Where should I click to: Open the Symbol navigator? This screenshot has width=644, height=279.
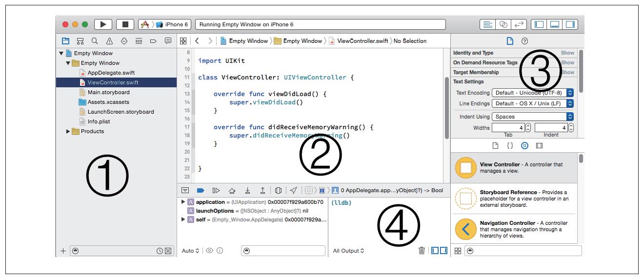click(80, 41)
